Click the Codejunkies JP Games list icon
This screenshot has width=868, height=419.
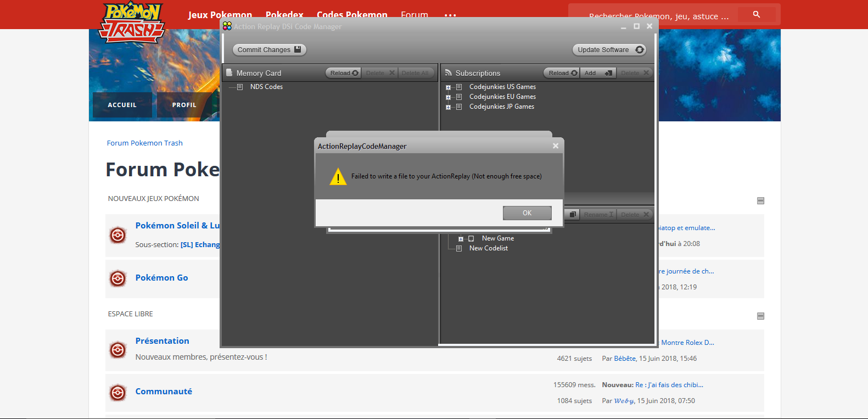coord(459,107)
